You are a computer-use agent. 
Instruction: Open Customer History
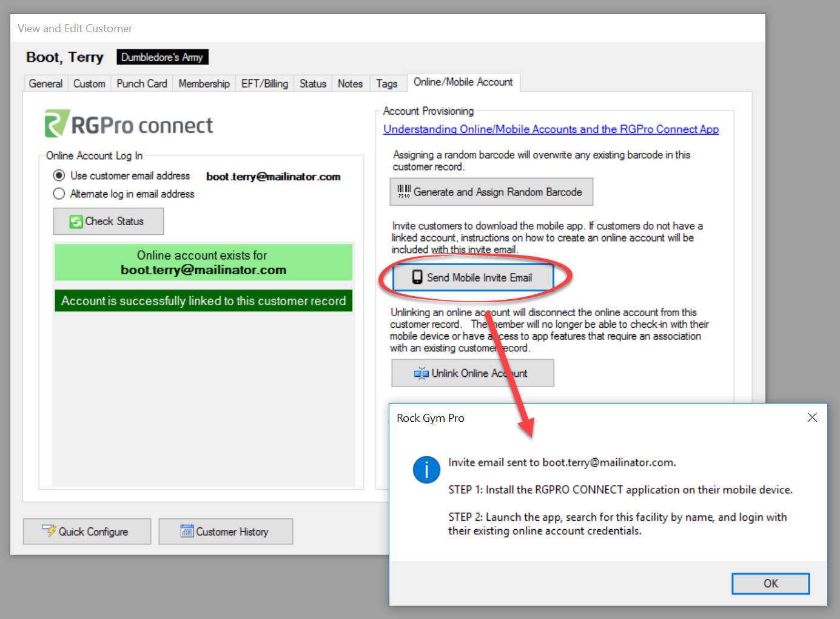tap(226, 532)
